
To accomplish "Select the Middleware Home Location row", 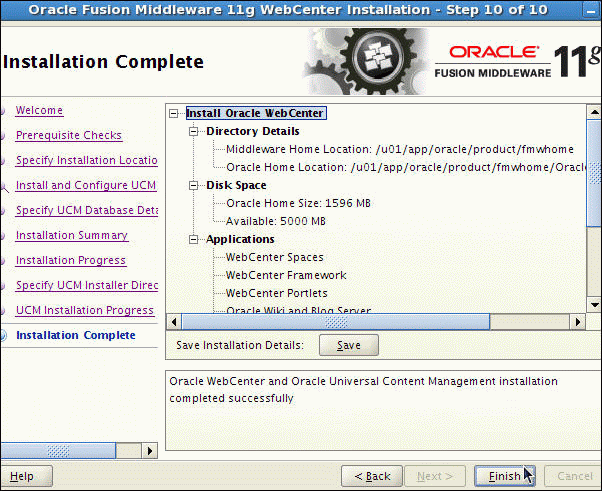I will point(400,149).
